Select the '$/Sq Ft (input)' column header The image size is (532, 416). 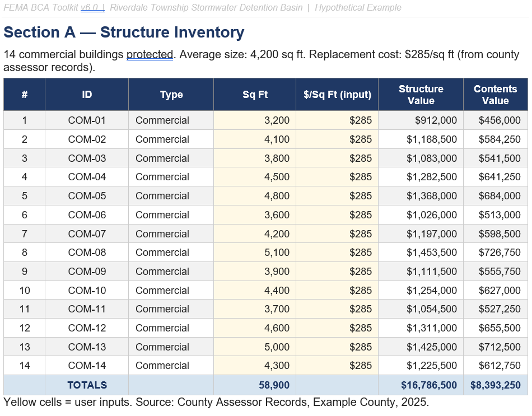(x=337, y=94)
